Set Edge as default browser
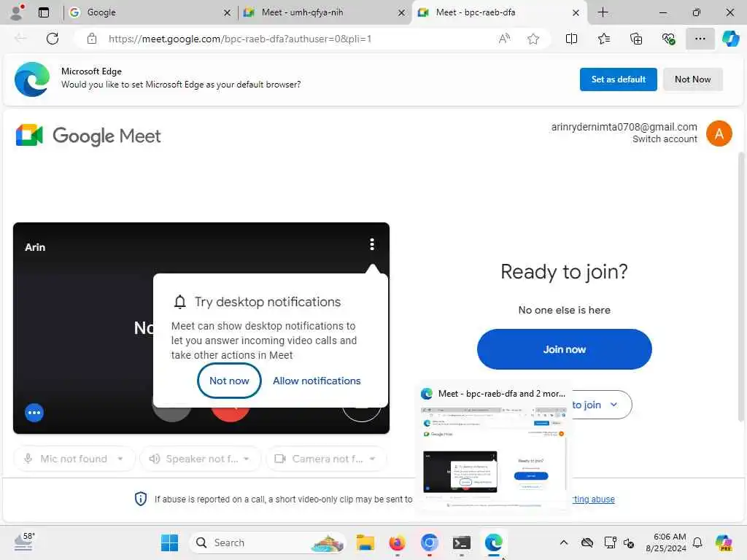 click(619, 79)
